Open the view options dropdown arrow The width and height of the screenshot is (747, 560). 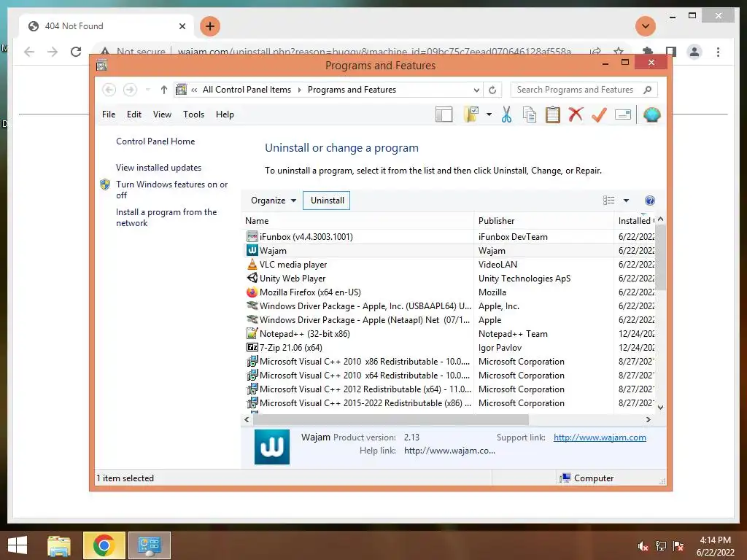[x=626, y=201]
